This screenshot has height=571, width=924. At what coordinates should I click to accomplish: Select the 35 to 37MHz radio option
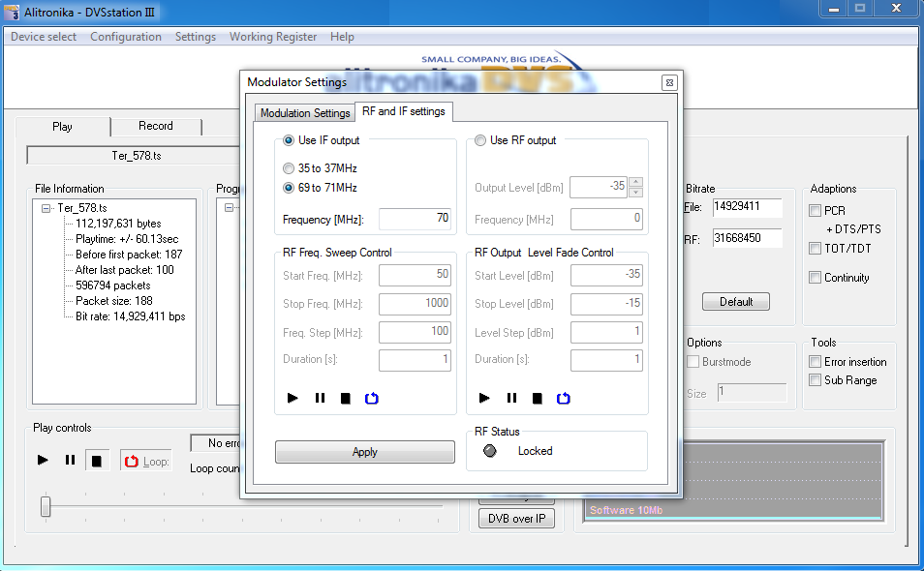(x=289, y=168)
